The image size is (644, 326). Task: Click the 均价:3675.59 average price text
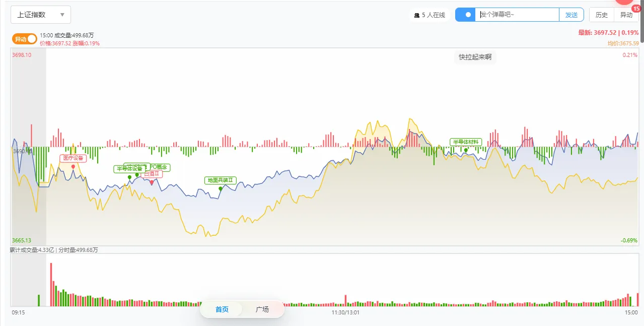[623, 43]
